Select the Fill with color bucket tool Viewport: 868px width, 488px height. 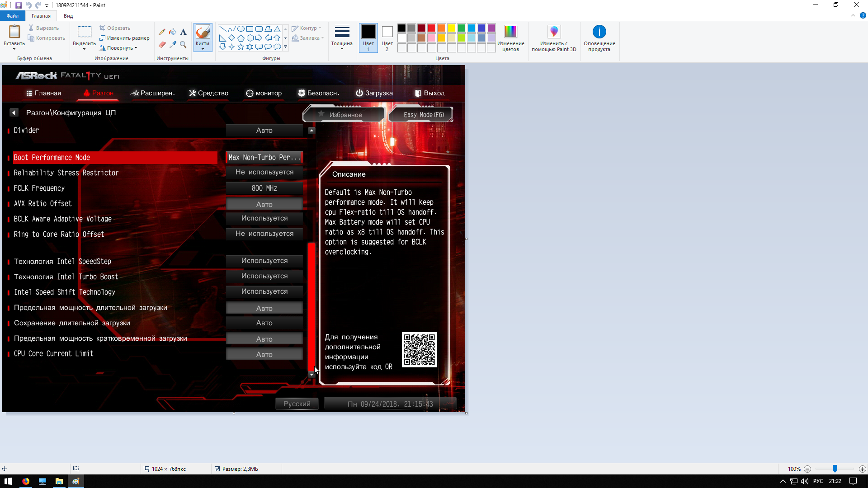pyautogui.click(x=173, y=32)
